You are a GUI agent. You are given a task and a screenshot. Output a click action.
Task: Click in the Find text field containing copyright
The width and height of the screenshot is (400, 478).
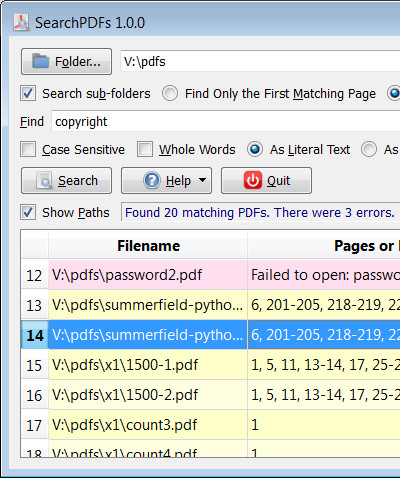point(226,121)
